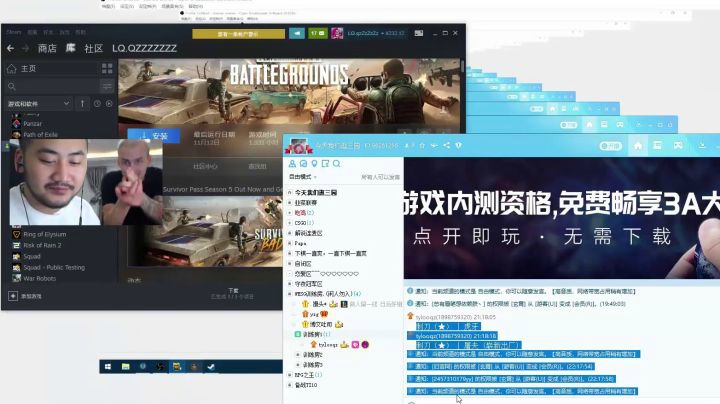Image resolution: width=720 pixels, height=404 pixels.
Task: Open the Steam 商店 store tab
Action: [47, 48]
